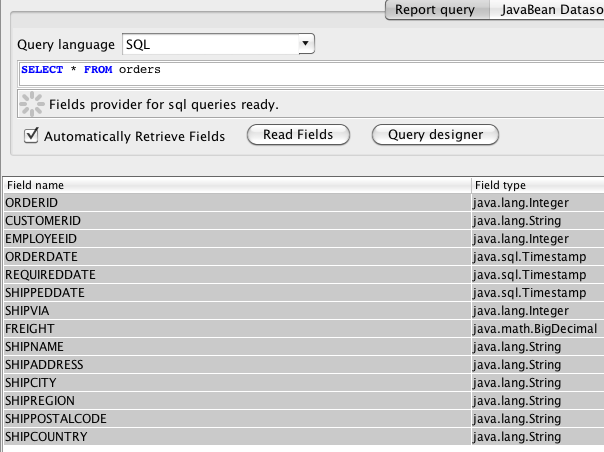
Task: Select the SHIPNAME field row
Action: [x=236, y=346]
